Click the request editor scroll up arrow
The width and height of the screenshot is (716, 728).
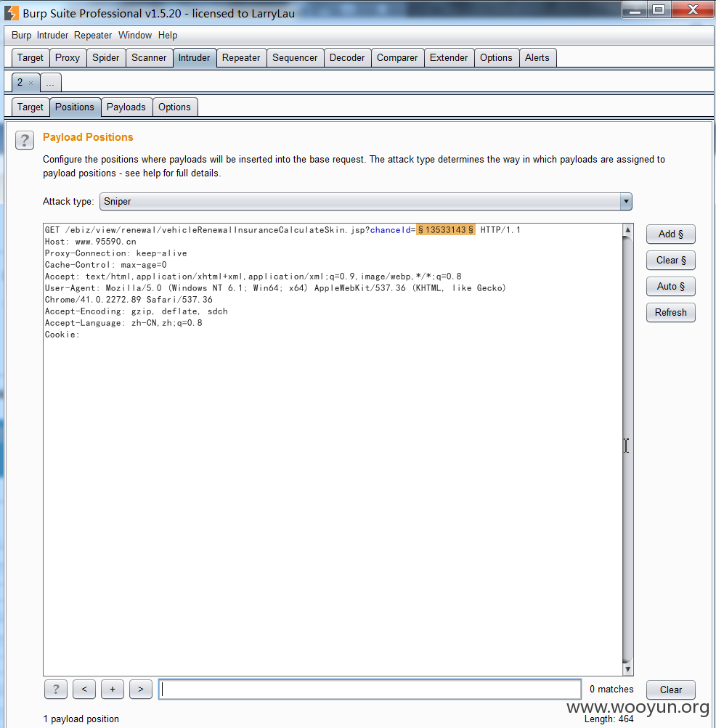627,230
